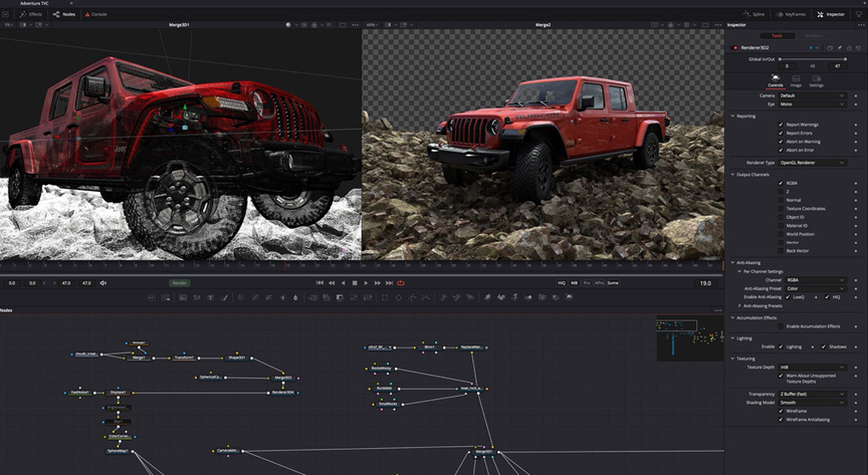868x475 pixels.
Task: Reset Renderer3D2 with the clock icon
Action: [x=858, y=48]
